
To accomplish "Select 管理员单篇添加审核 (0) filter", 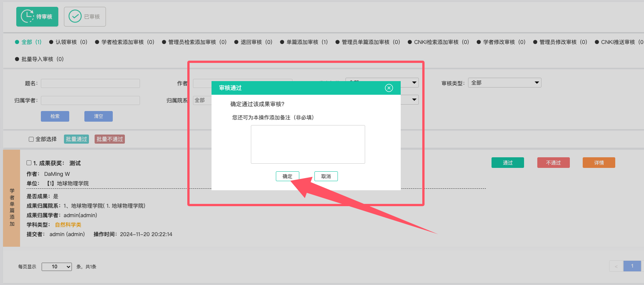I will tap(368, 42).
